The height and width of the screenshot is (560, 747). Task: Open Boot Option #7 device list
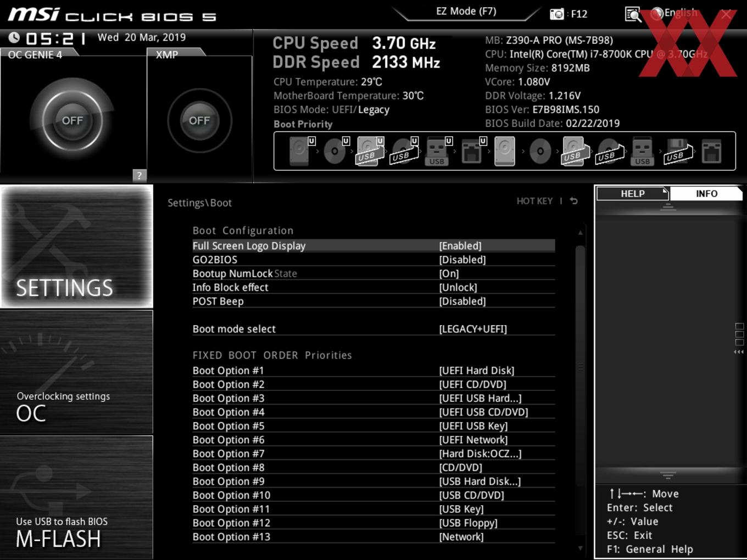pos(374,453)
